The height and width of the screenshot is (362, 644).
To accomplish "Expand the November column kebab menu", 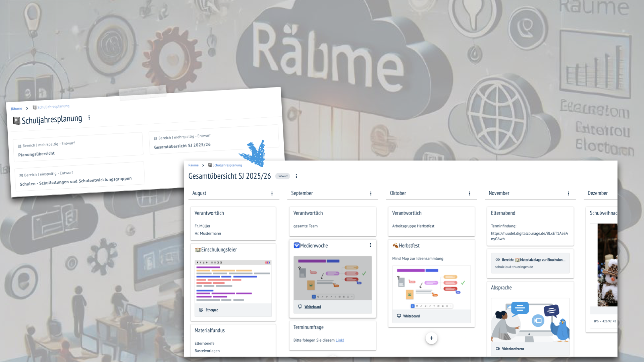I will pyautogui.click(x=569, y=193).
